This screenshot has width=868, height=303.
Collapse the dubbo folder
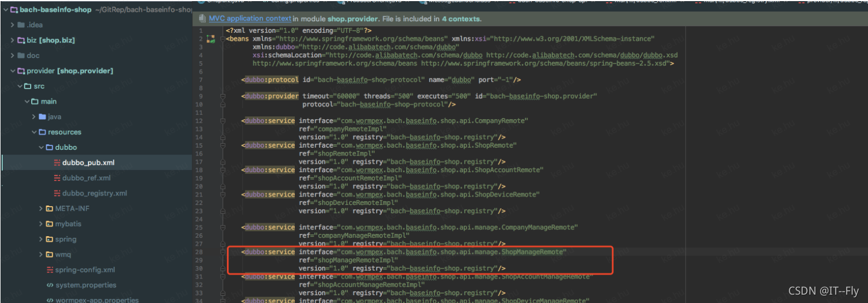coord(41,148)
